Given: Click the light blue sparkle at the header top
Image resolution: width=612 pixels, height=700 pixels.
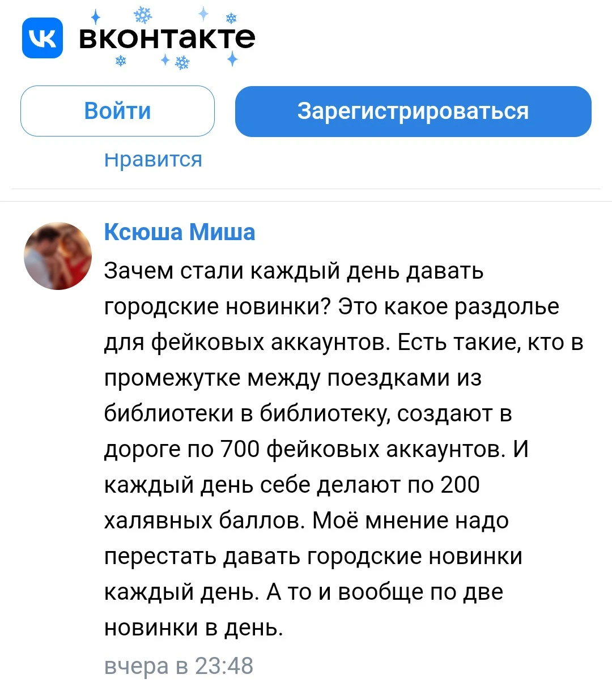Looking at the screenshot, I should pos(203,14).
